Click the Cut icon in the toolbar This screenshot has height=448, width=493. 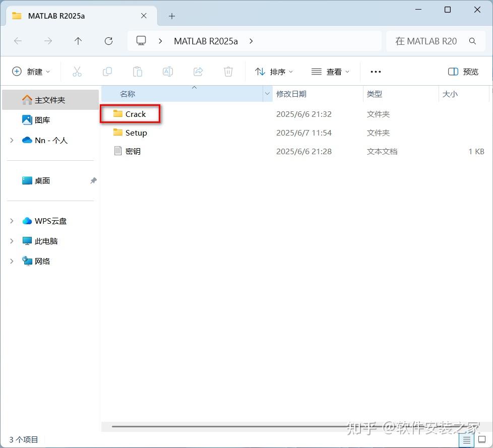tap(77, 72)
